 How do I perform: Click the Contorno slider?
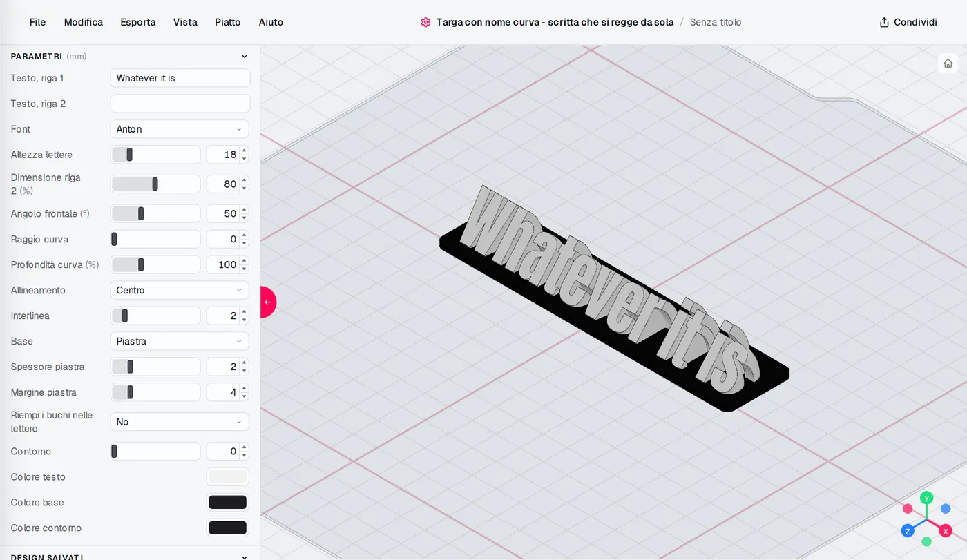pos(155,452)
